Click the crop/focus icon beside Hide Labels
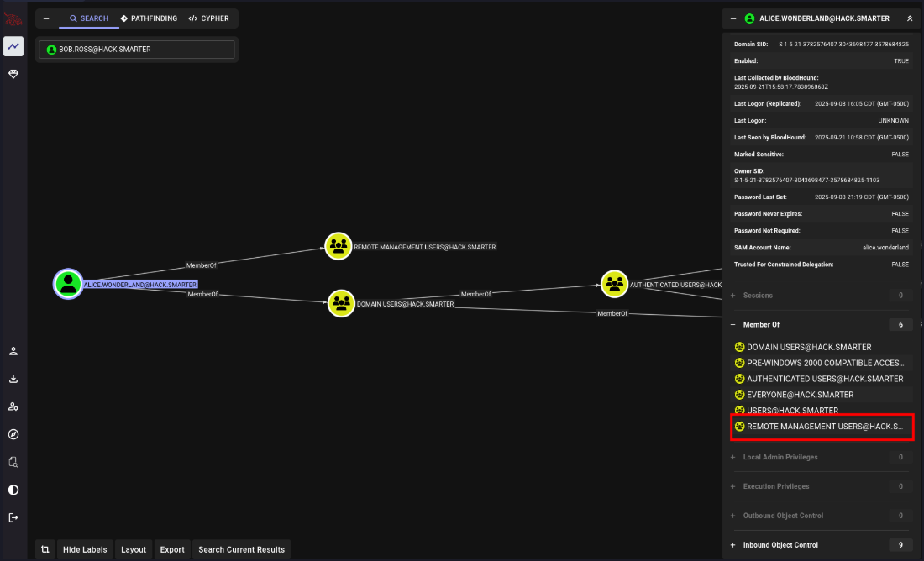The height and width of the screenshot is (561, 924). [x=46, y=549]
